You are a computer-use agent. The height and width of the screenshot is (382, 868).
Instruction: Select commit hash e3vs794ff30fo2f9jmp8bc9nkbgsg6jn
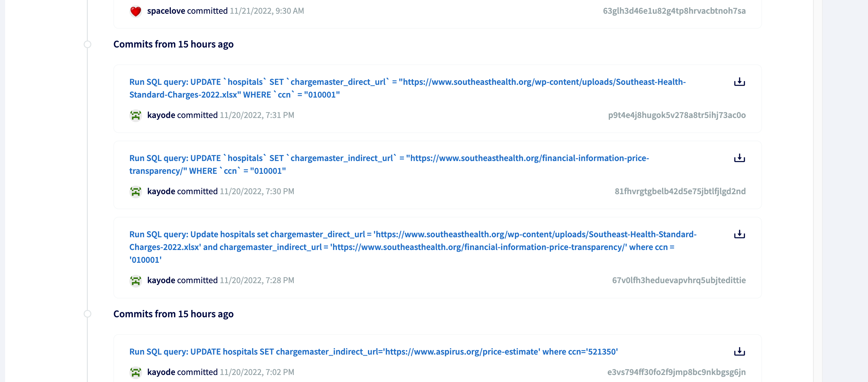[x=677, y=372]
